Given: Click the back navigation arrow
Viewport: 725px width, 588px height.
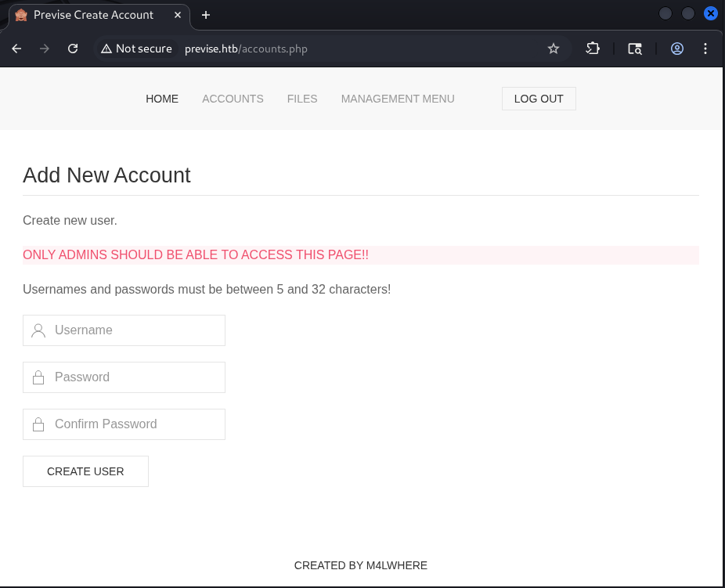Looking at the screenshot, I should (16, 48).
